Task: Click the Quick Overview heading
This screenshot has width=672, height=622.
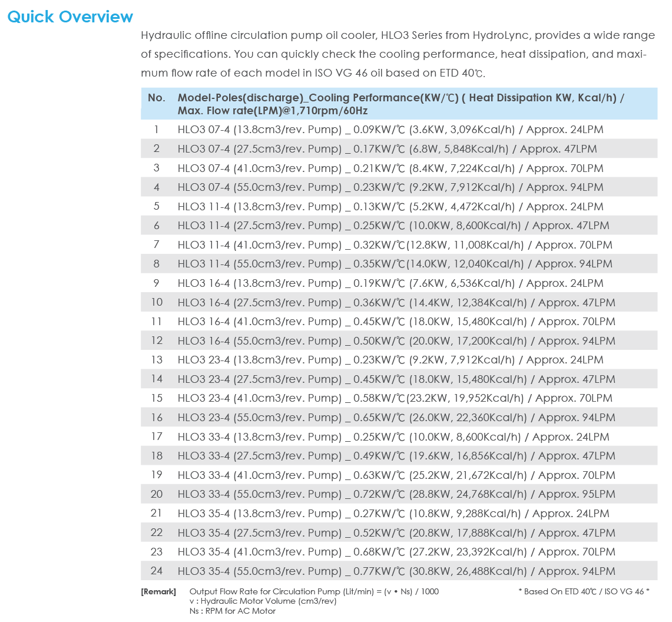Action: (70, 16)
